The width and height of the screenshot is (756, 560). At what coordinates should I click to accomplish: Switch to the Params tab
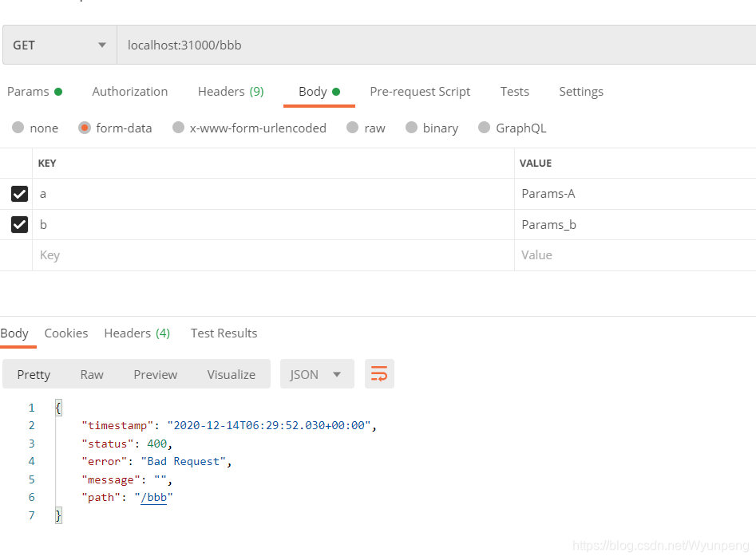coord(34,92)
